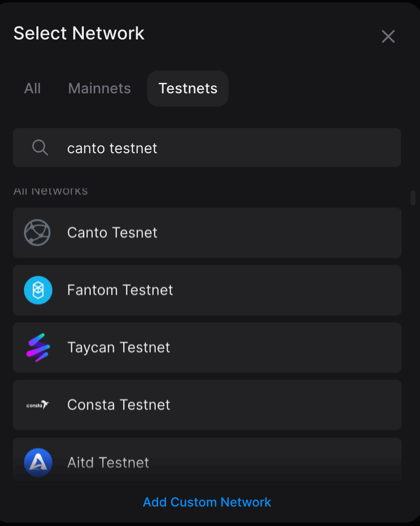Select the Testnets tab
The height and width of the screenshot is (526, 420).
188,88
